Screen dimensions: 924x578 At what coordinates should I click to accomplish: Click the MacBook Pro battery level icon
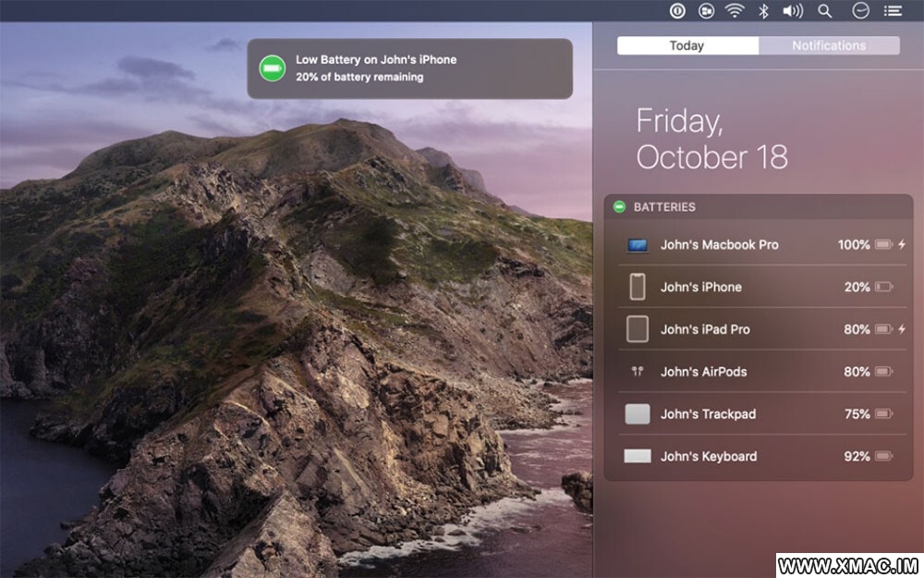click(884, 244)
